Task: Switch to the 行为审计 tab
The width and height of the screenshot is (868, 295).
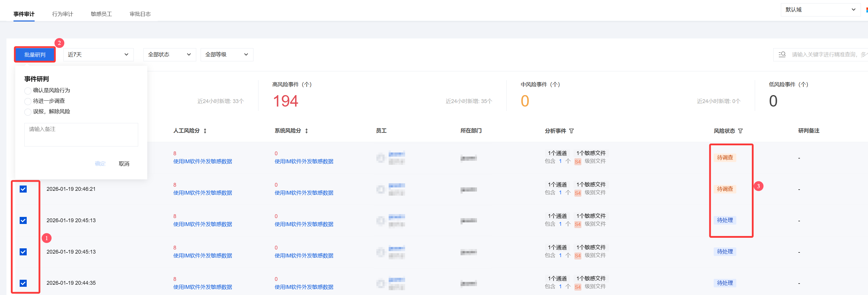Action: 62,14
